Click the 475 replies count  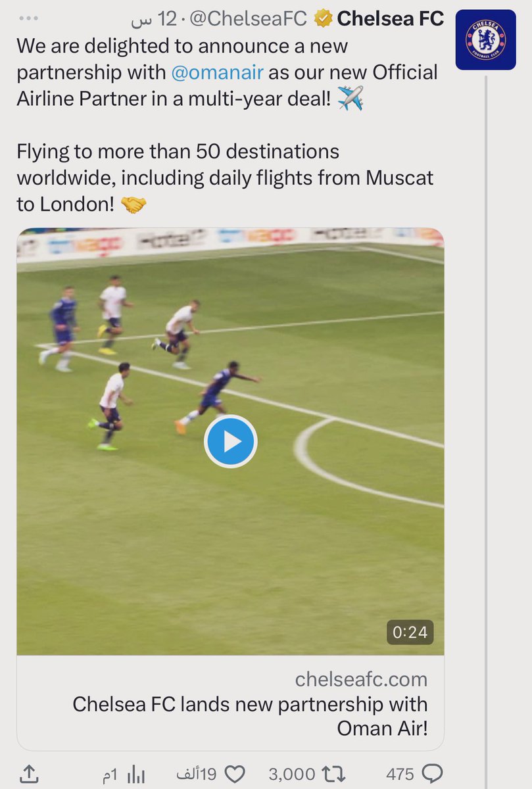400,774
